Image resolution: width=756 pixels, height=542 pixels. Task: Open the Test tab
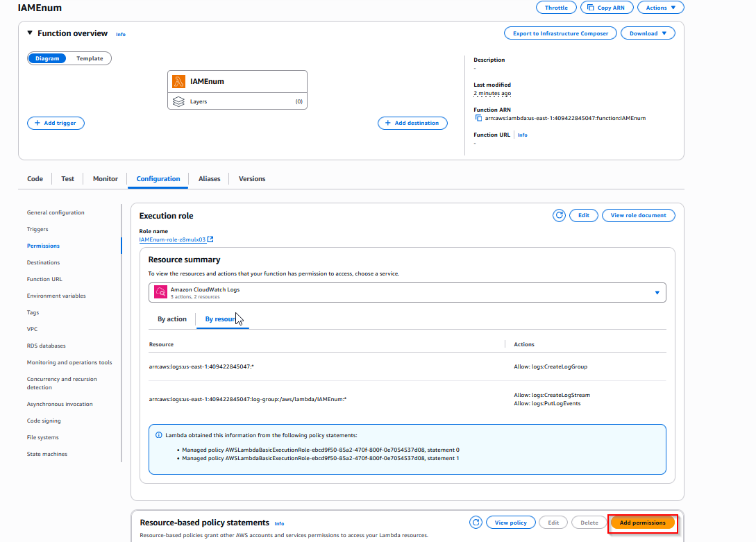(x=67, y=179)
